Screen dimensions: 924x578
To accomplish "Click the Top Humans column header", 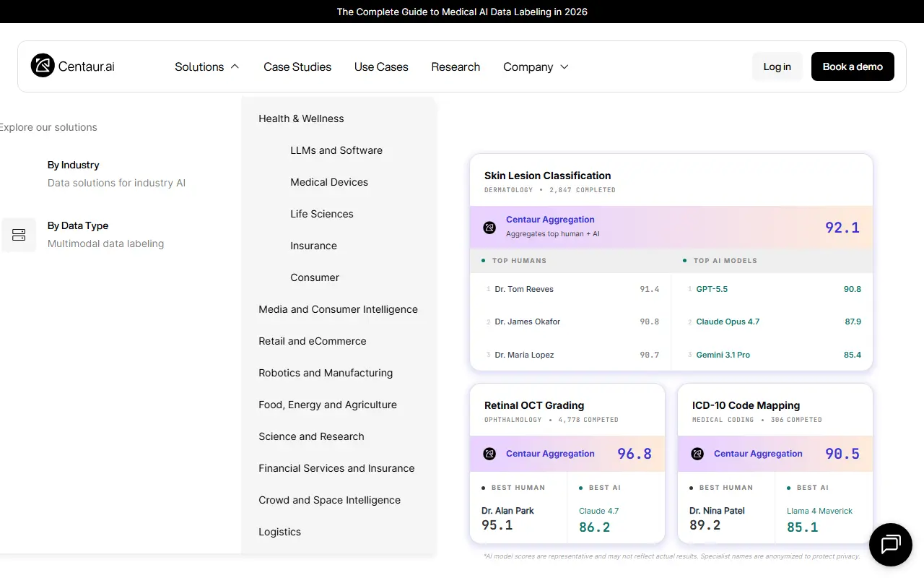I will 519,260.
